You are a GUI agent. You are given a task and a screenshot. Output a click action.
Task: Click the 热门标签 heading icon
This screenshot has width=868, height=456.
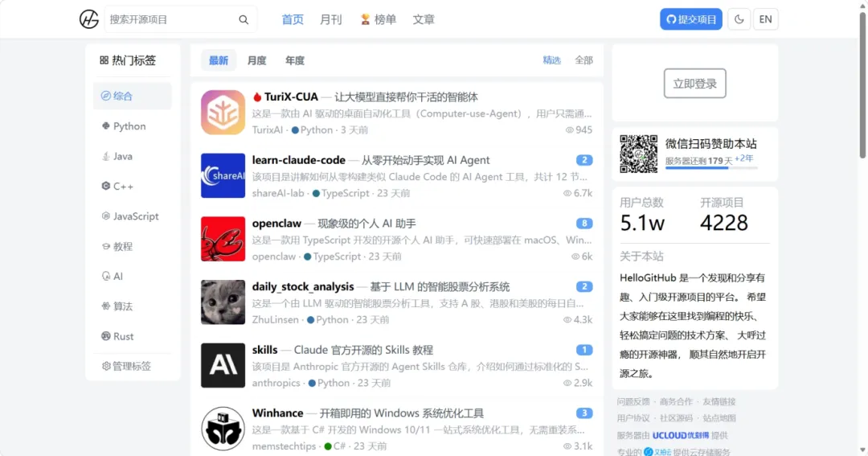104,60
